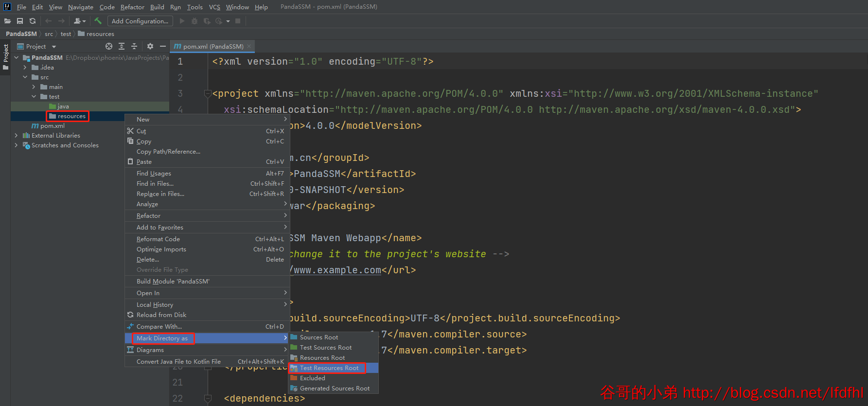This screenshot has width=868, height=406.
Task: Expand the .idea folder
Action: pos(25,67)
